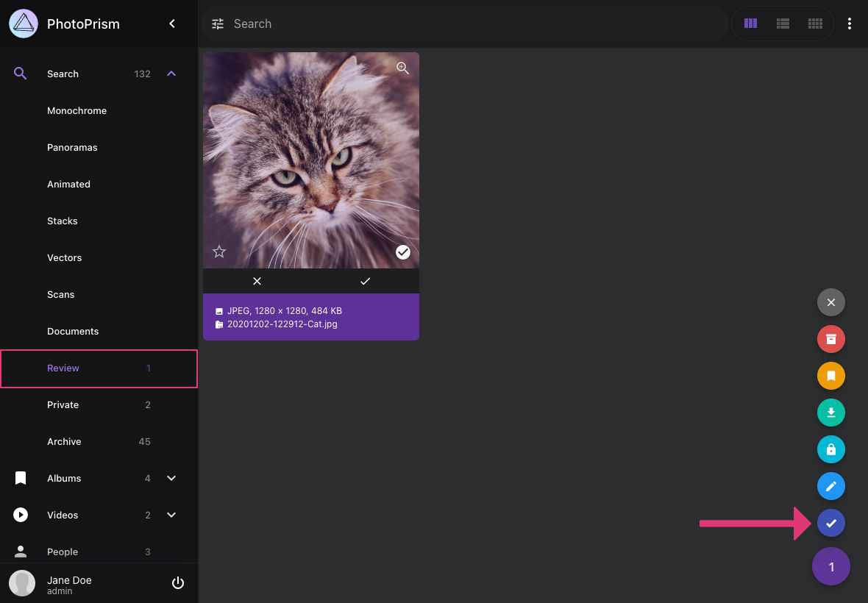Open the overflow menu with three dots
Viewport: 868px width, 603px height.
pos(850,24)
